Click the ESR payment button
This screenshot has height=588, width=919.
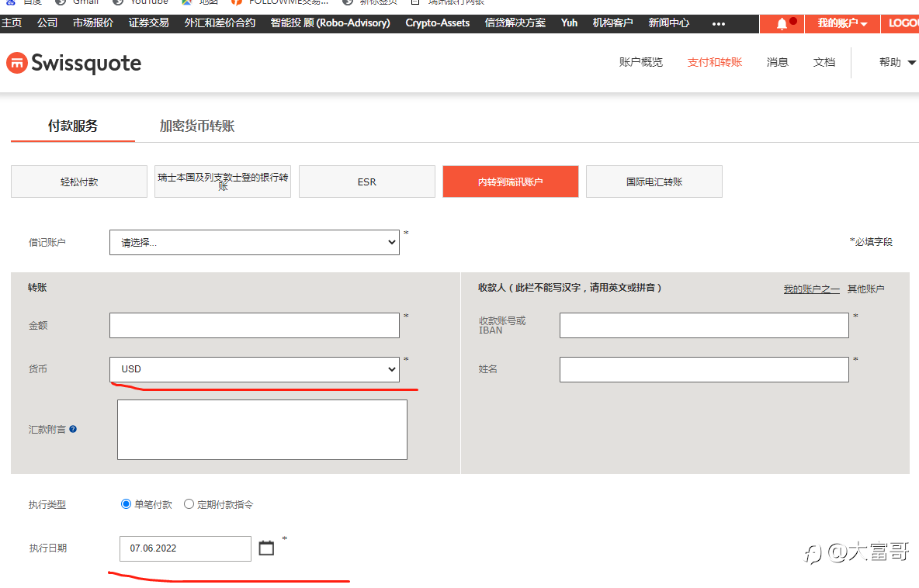[367, 182]
